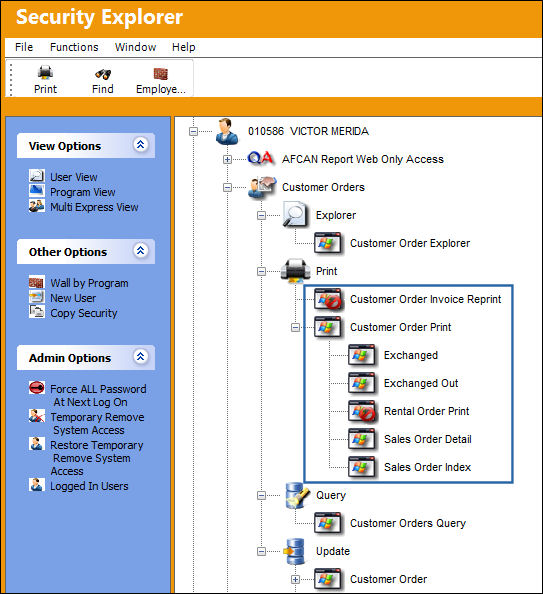Click the Query database icon
This screenshot has width=543, height=594.
click(x=297, y=495)
